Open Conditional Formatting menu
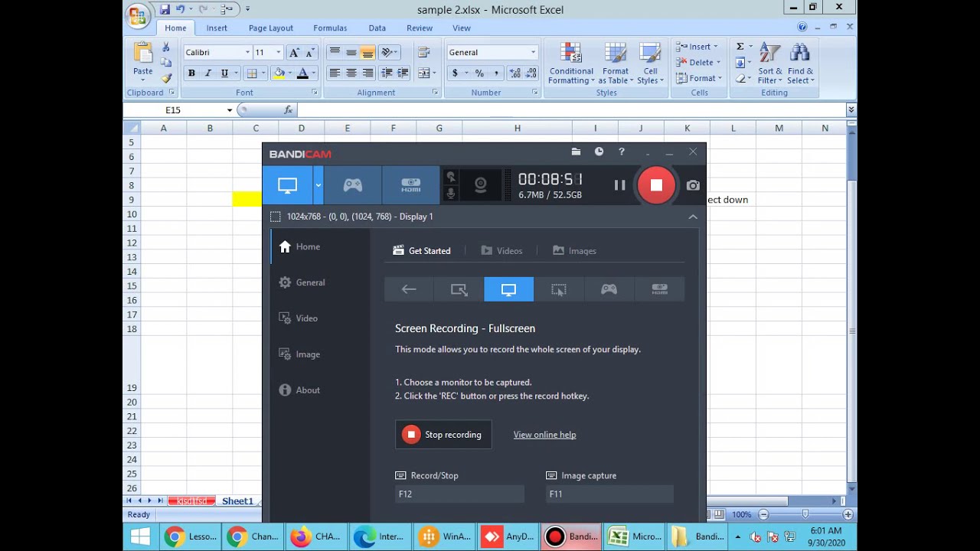This screenshot has height=551, width=980. pyautogui.click(x=571, y=64)
